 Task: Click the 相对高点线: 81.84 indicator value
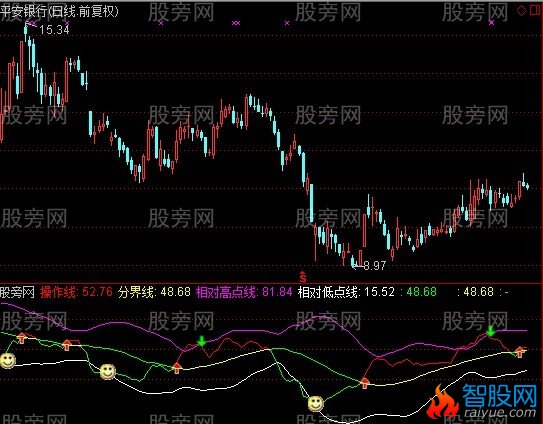(x=244, y=292)
